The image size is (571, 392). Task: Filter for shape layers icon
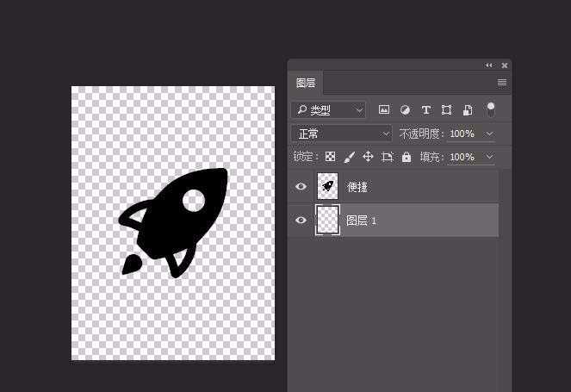(x=446, y=110)
